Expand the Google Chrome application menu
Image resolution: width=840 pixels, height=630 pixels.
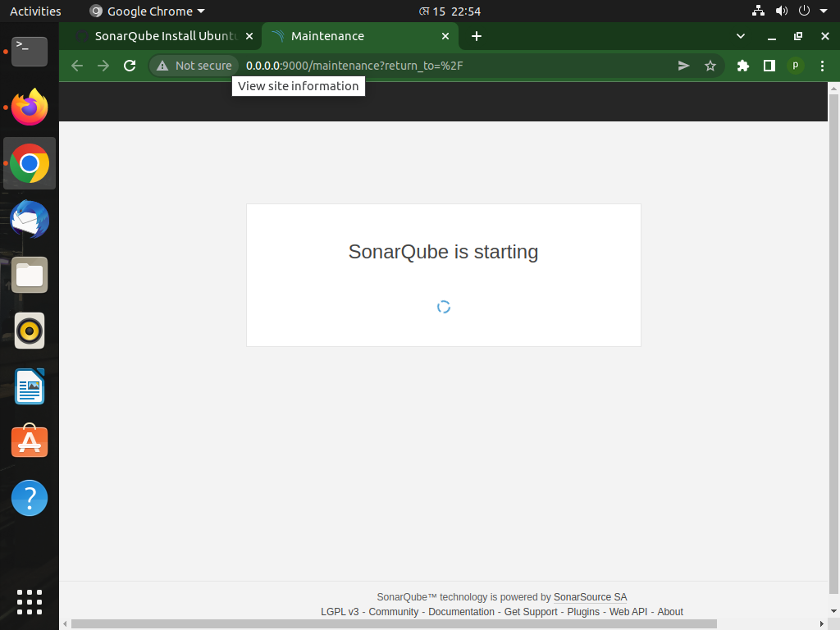146,11
